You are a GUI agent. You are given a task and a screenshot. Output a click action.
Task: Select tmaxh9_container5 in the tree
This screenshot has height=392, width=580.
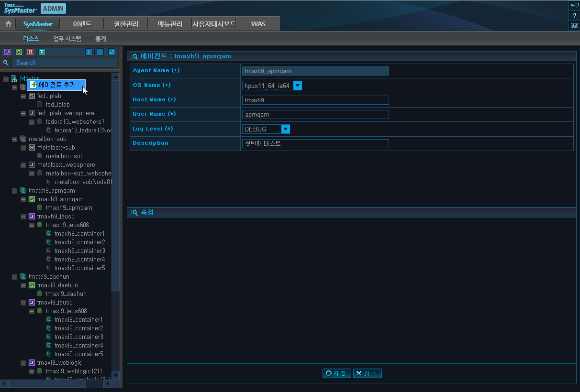(79, 268)
